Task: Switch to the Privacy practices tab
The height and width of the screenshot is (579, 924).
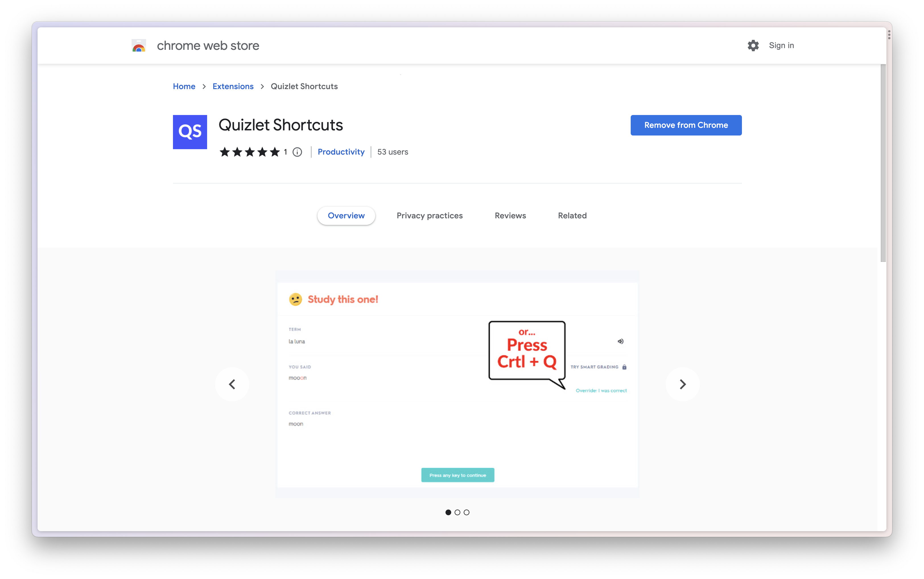Action: tap(429, 215)
